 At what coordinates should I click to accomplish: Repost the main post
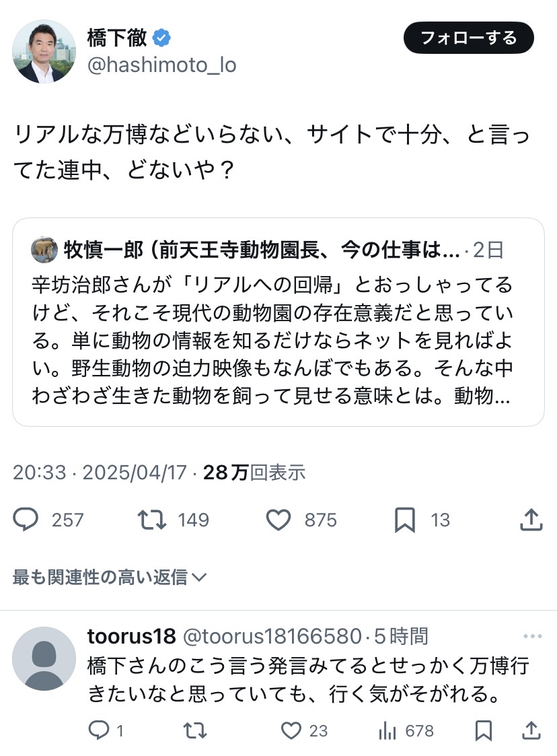pyautogui.click(x=151, y=520)
